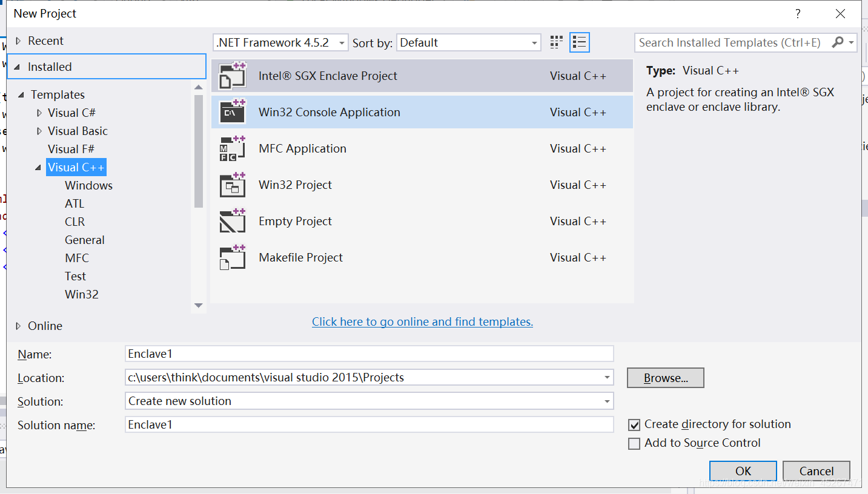Select ATL template category

(75, 203)
